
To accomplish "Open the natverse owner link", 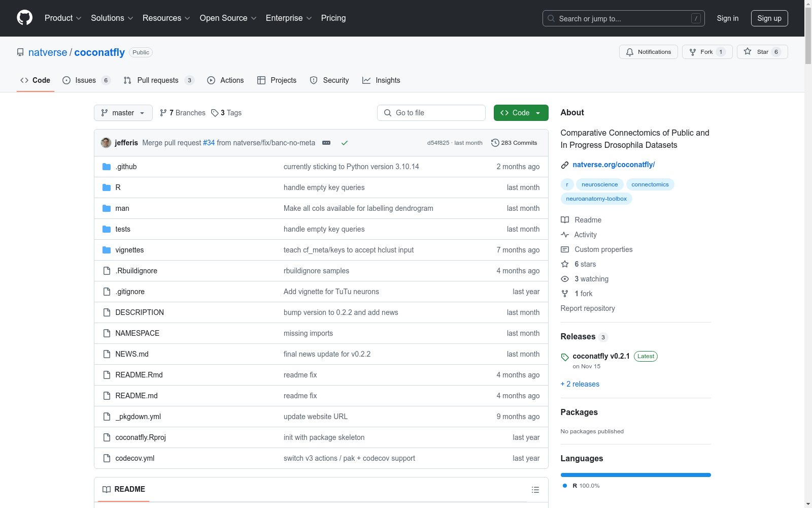I will coord(48,52).
